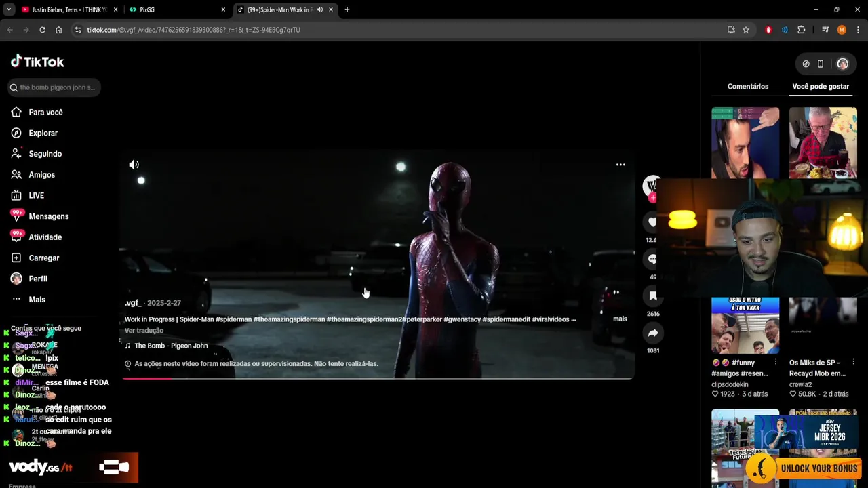The height and width of the screenshot is (488, 868).
Task: Open the .vgf_ author profile name
Action: click(x=133, y=303)
